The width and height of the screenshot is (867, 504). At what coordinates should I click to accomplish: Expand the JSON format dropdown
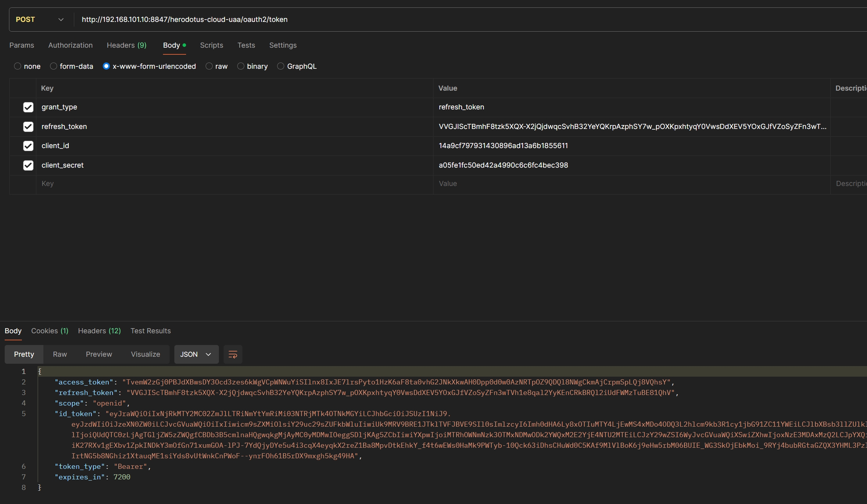tap(196, 354)
